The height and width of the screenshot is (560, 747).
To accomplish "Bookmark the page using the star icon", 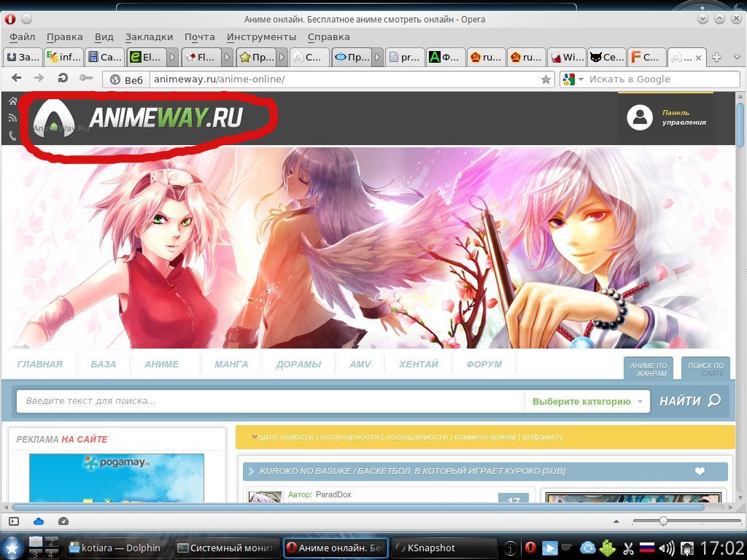I will (x=546, y=79).
